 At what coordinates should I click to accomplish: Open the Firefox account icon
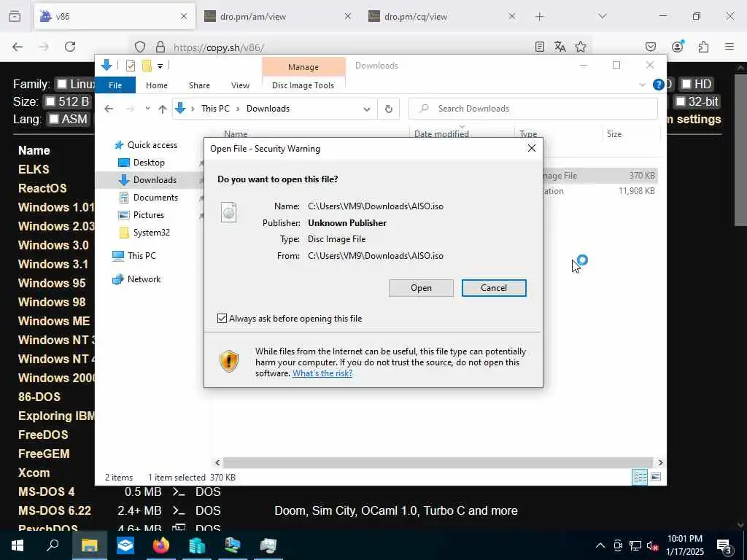point(677,46)
